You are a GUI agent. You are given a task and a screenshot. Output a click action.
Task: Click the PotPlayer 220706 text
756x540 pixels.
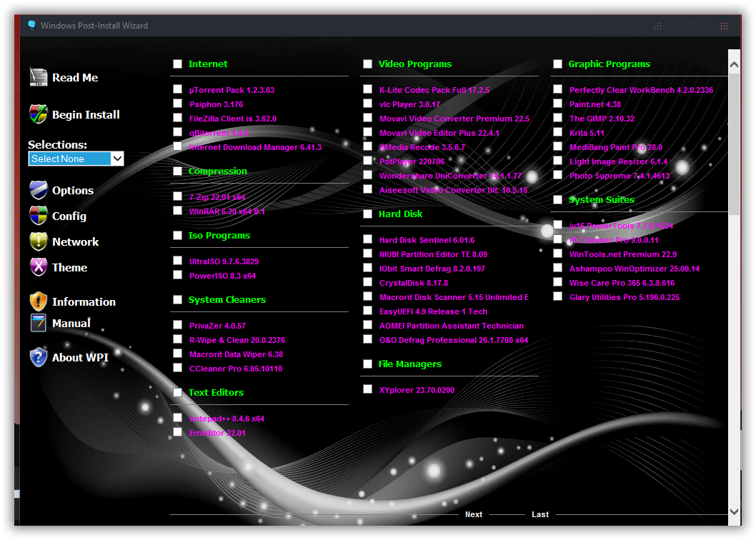(412, 161)
